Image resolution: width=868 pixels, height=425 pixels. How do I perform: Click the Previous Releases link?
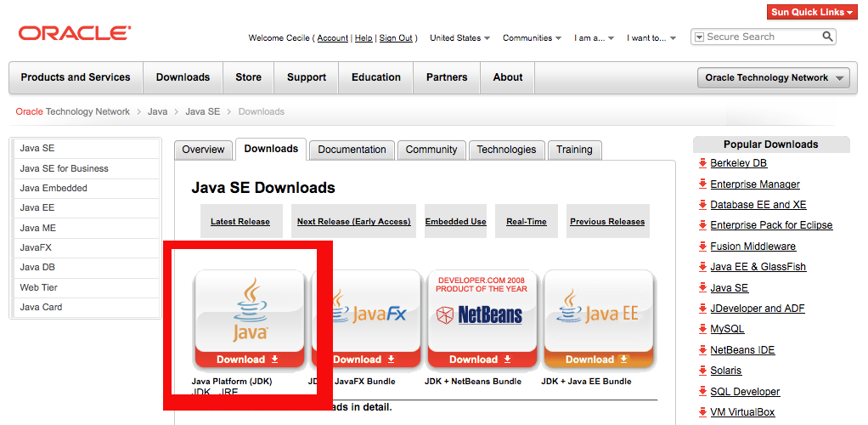[x=607, y=222]
